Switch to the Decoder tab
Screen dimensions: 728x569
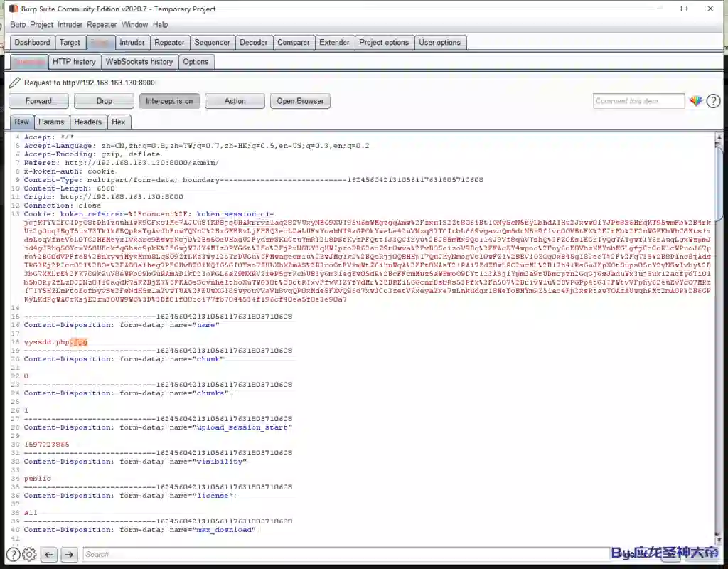coord(254,42)
